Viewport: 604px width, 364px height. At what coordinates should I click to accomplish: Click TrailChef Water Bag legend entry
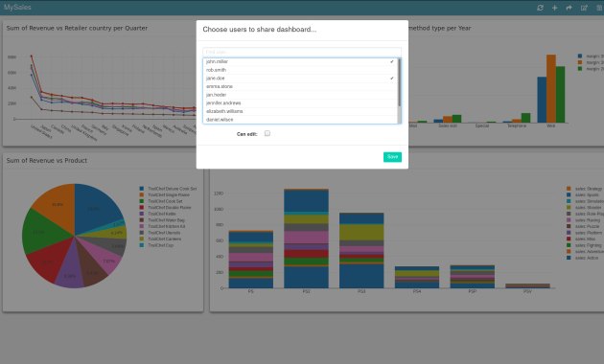click(x=162, y=220)
